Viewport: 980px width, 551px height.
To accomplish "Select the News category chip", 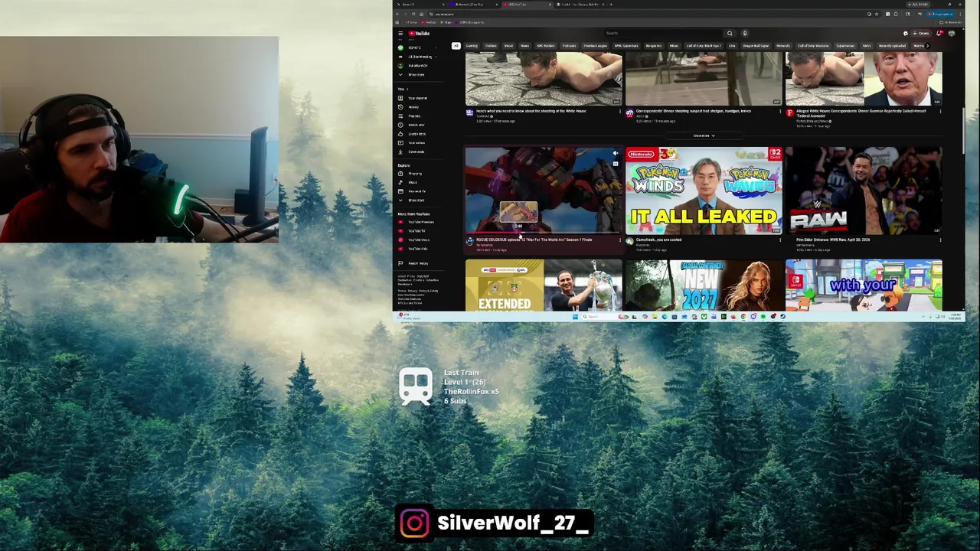I will (x=524, y=46).
